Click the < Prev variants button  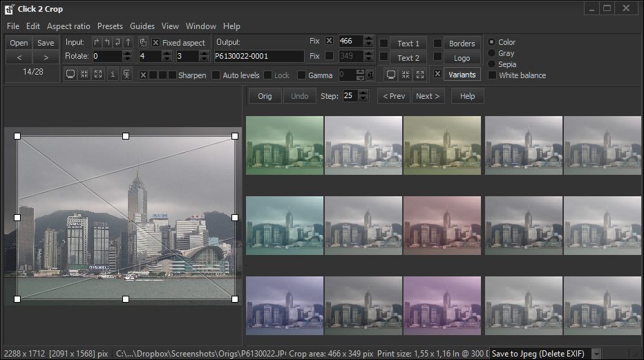[x=394, y=96]
